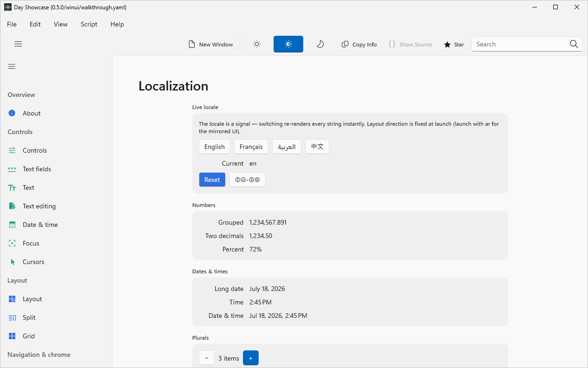The image size is (588, 368).
Task: Maximize the Day Showcase window
Action: (x=555, y=7)
